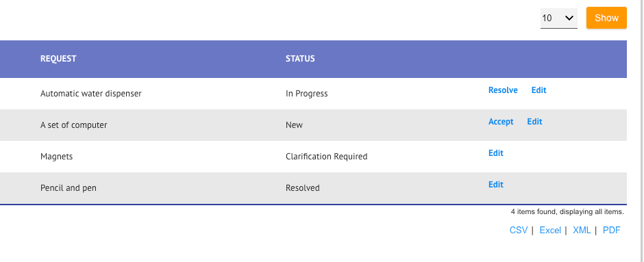Export the table as PDF
The width and height of the screenshot is (644, 262).
611,231
